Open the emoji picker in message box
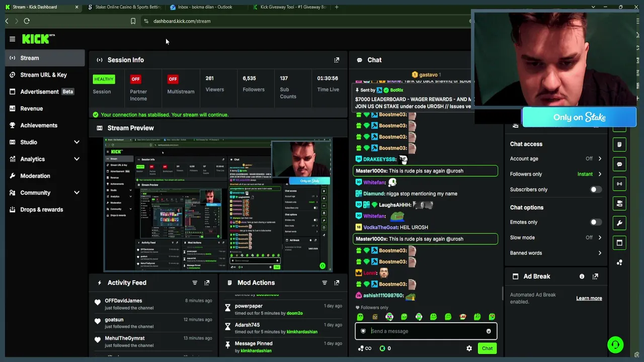Screen dimensions: 644x362 (489, 331)
